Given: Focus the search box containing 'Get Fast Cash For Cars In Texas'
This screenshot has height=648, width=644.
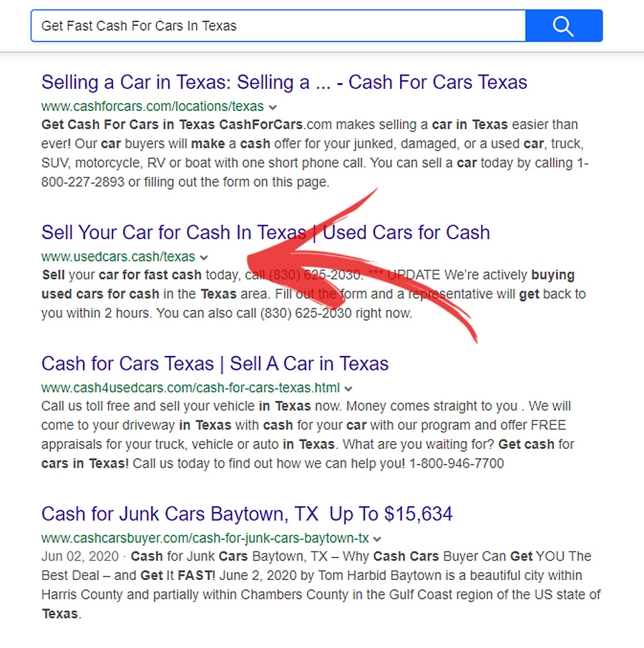Looking at the screenshot, I should coord(278,26).
